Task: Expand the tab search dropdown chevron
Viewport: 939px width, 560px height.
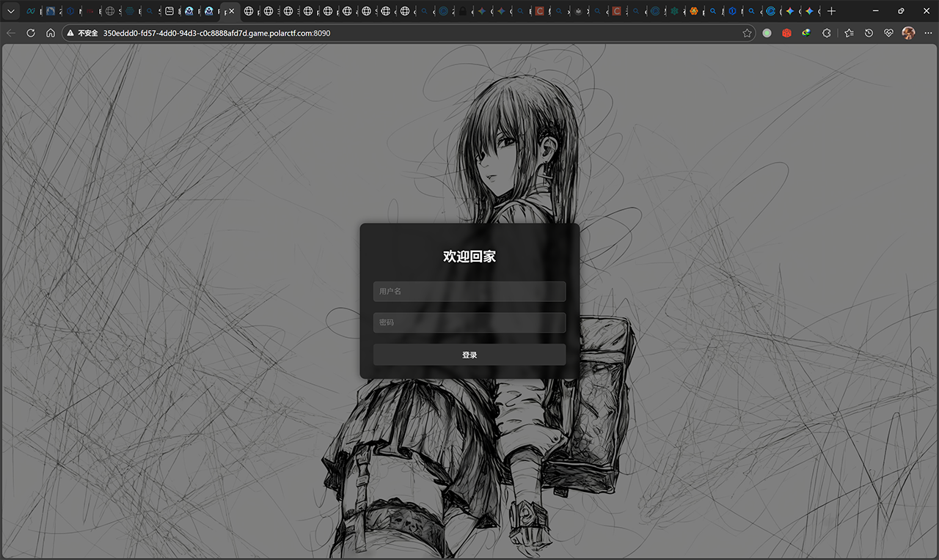Action: (10, 11)
